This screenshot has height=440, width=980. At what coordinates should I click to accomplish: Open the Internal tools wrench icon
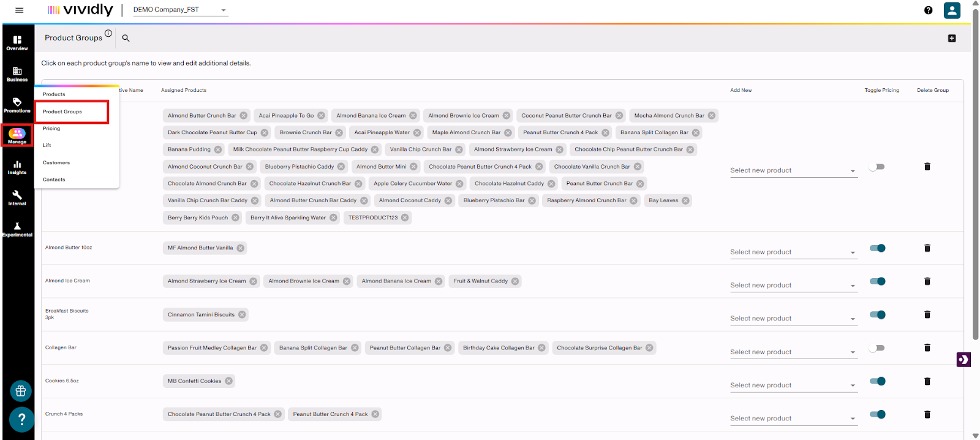tap(17, 198)
